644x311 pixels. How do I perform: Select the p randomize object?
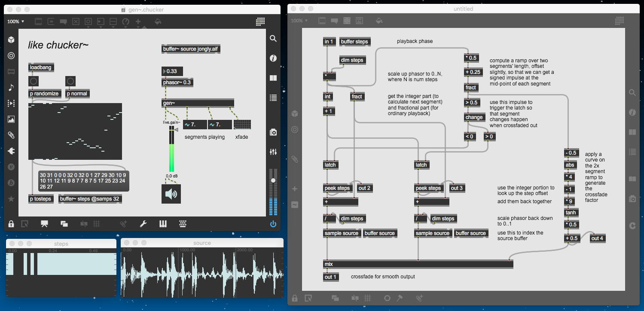44,94
